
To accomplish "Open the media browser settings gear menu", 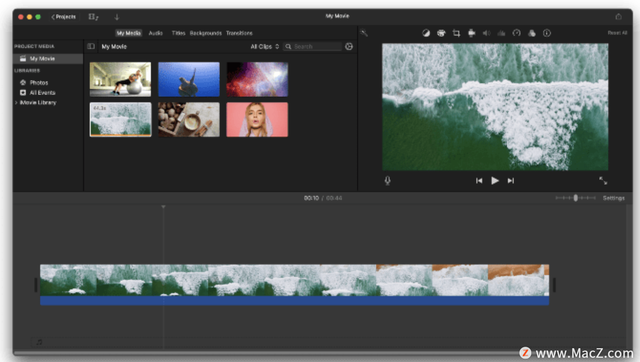I will click(349, 47).
